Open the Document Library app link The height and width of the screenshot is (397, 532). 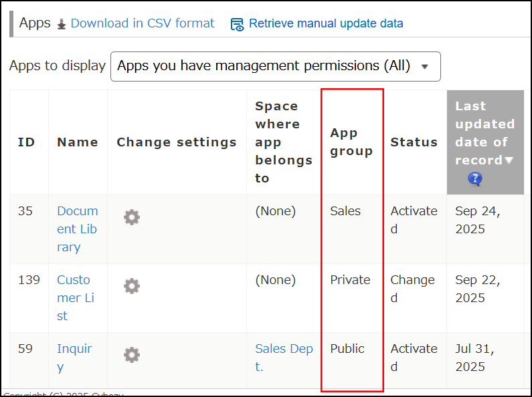click(x=77, y=229)
